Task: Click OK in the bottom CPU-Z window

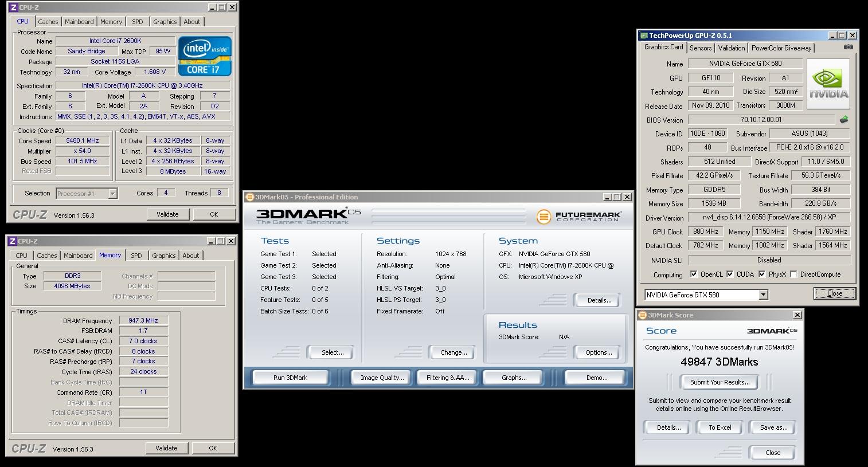Action: point(213,448)
